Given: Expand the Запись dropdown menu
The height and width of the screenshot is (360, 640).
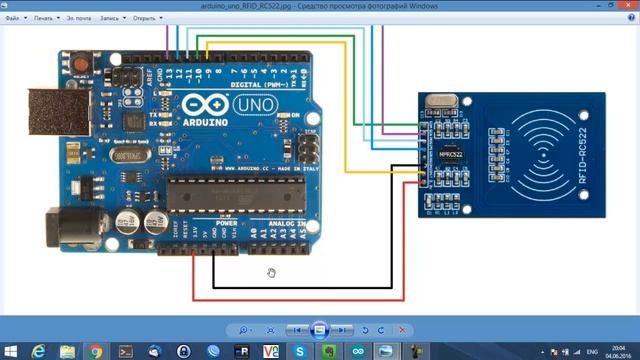Looking at the screenshot, I should point(113,18).
